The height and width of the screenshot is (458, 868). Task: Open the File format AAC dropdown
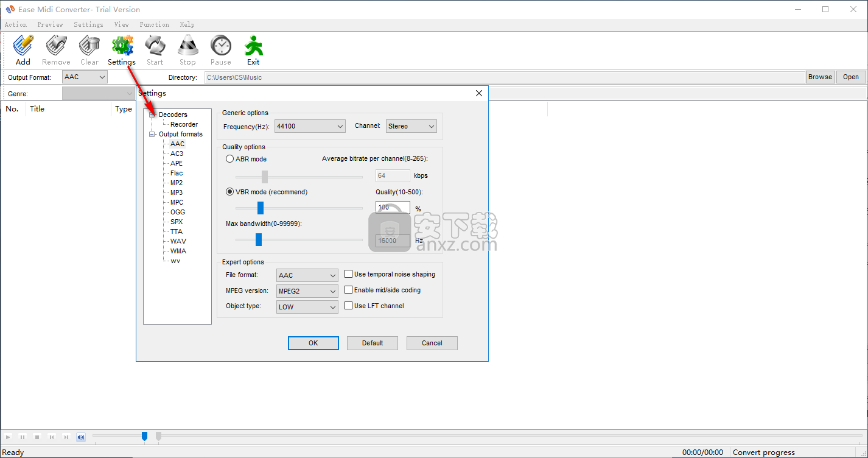coord(307,275)
